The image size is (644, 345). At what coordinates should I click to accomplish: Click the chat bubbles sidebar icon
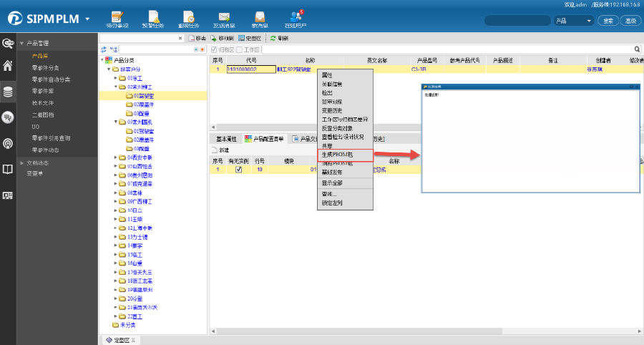pos(8,117)
